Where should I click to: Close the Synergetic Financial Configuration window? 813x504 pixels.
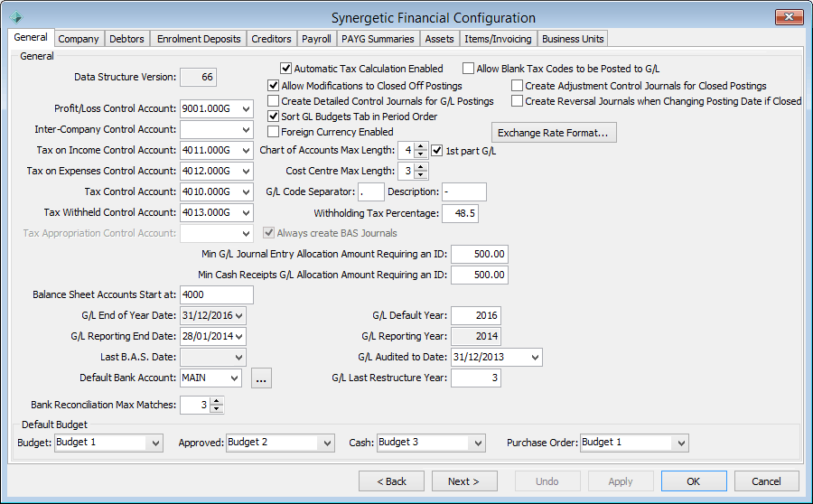789,17
